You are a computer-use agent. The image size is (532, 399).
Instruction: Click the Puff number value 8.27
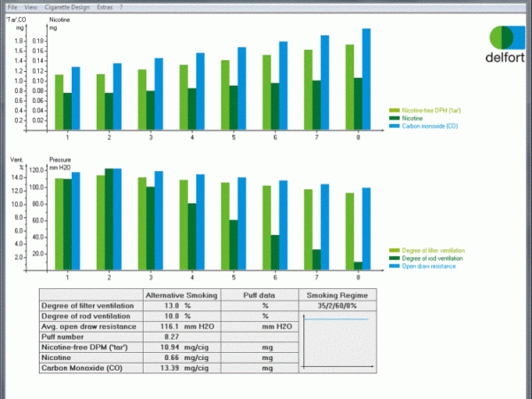tap(171, 336)
